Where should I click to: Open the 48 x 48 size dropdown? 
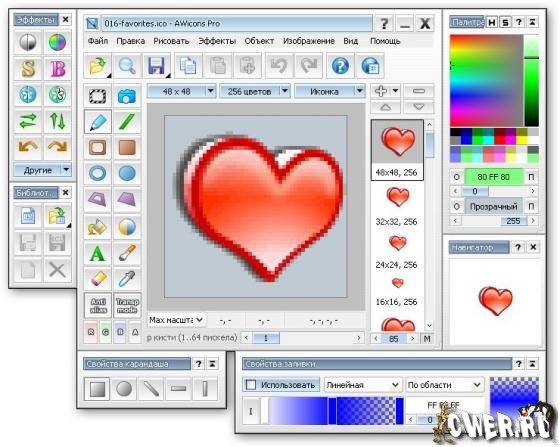click(182, 91)
